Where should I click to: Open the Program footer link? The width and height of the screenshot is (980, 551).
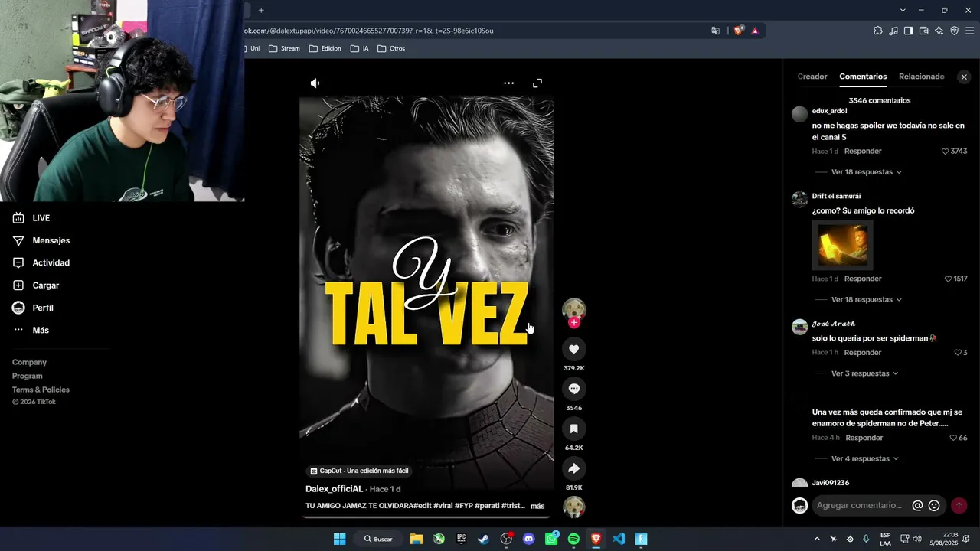[x=28, y=377]
